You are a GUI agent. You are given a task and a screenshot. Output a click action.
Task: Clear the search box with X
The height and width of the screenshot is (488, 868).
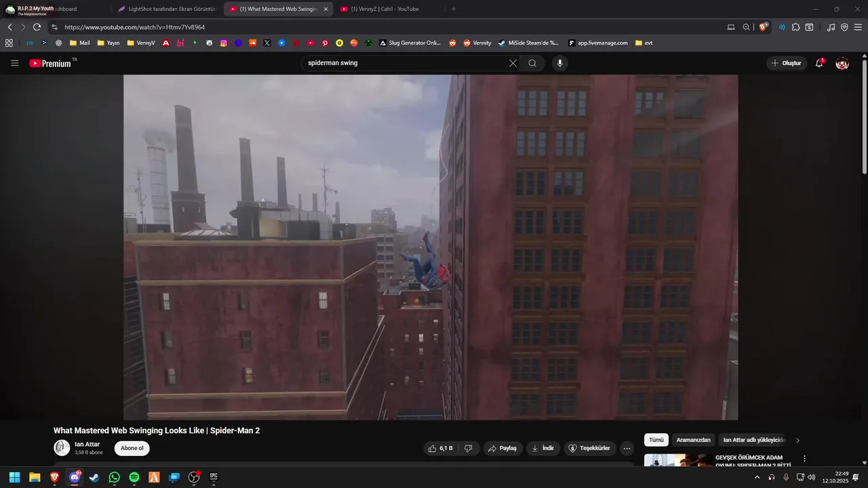513,63
